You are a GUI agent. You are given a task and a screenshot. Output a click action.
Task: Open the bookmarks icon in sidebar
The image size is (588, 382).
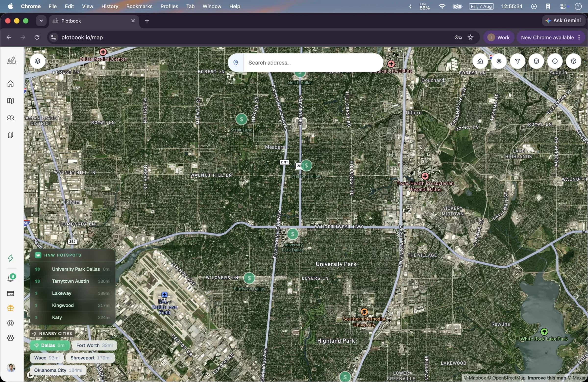tap(10, 135)
